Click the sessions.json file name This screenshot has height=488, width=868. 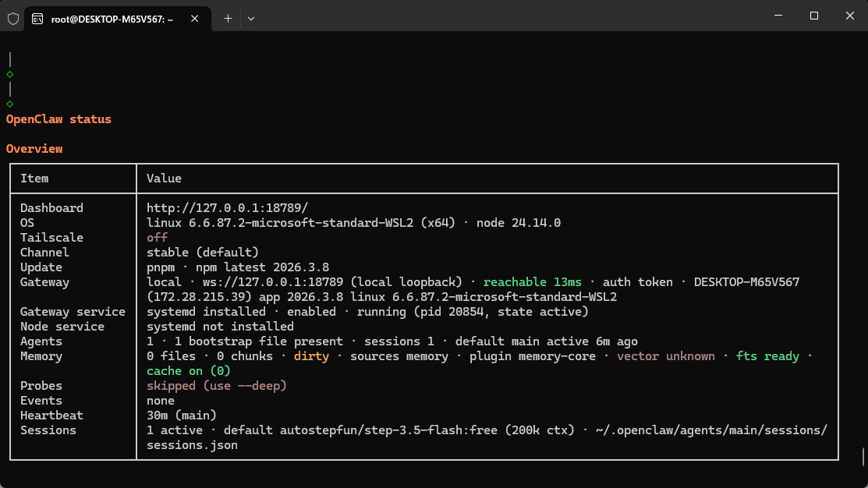point(192,445)
